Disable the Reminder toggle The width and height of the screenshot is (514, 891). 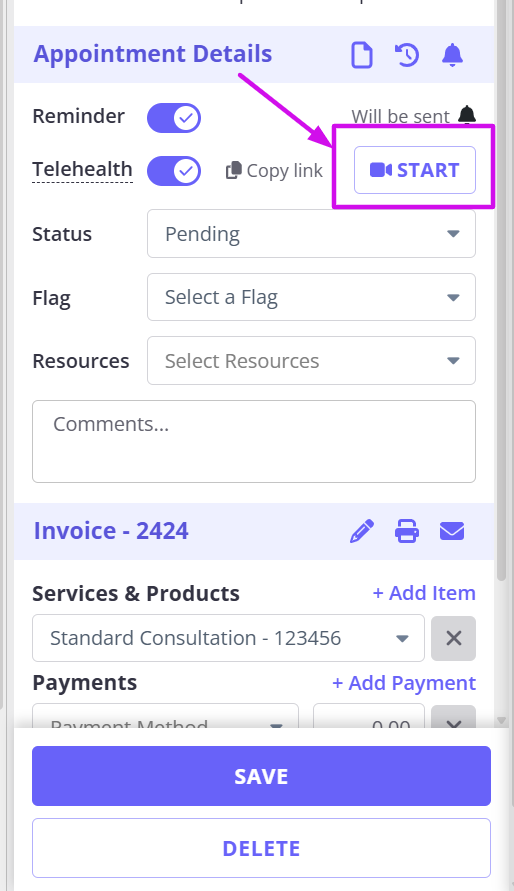(x=174, y=118)
